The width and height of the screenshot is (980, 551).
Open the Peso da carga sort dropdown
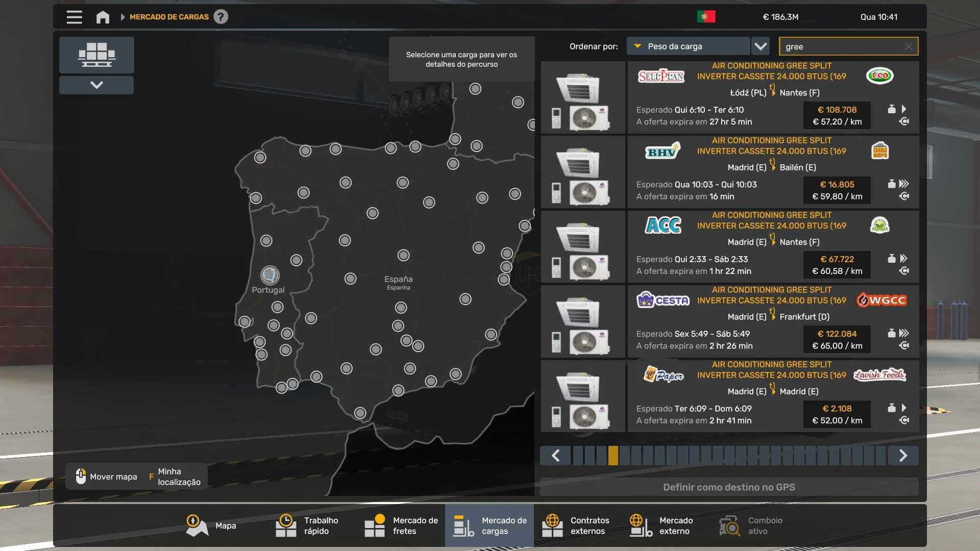(688, 46)
